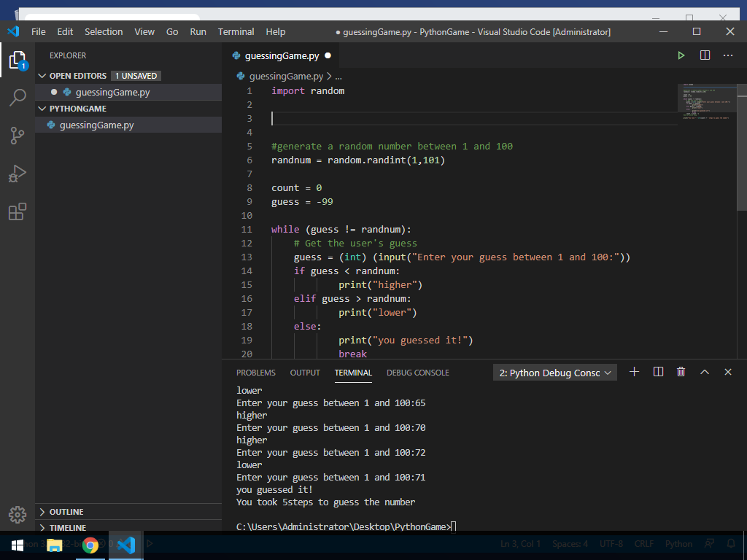Change line endings via CRLF status item

pos(643,543)
